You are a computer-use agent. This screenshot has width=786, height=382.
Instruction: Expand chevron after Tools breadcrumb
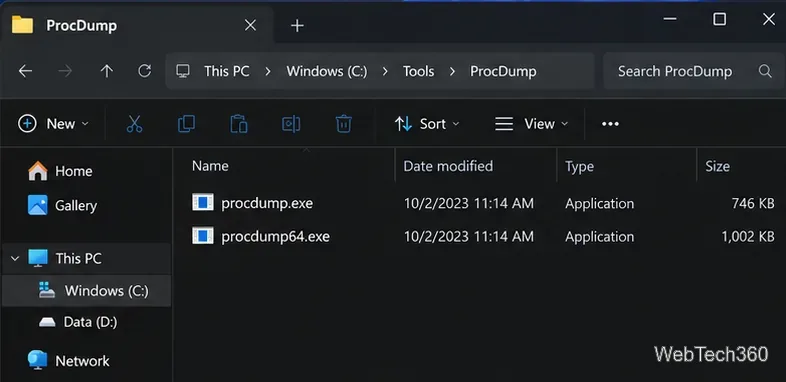coord(452,72)
